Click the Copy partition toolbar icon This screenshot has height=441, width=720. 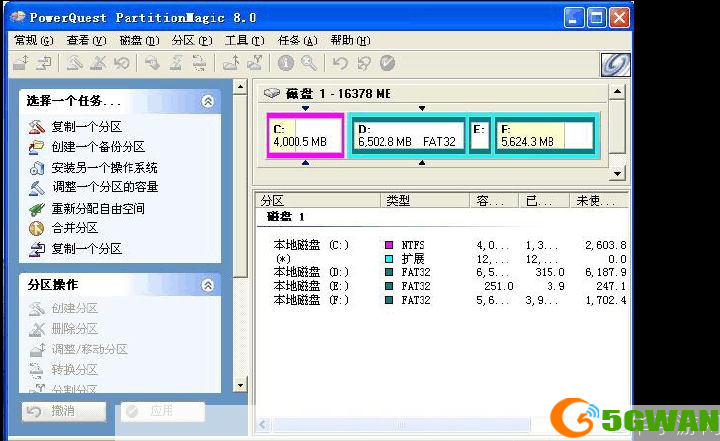point(45,62)
